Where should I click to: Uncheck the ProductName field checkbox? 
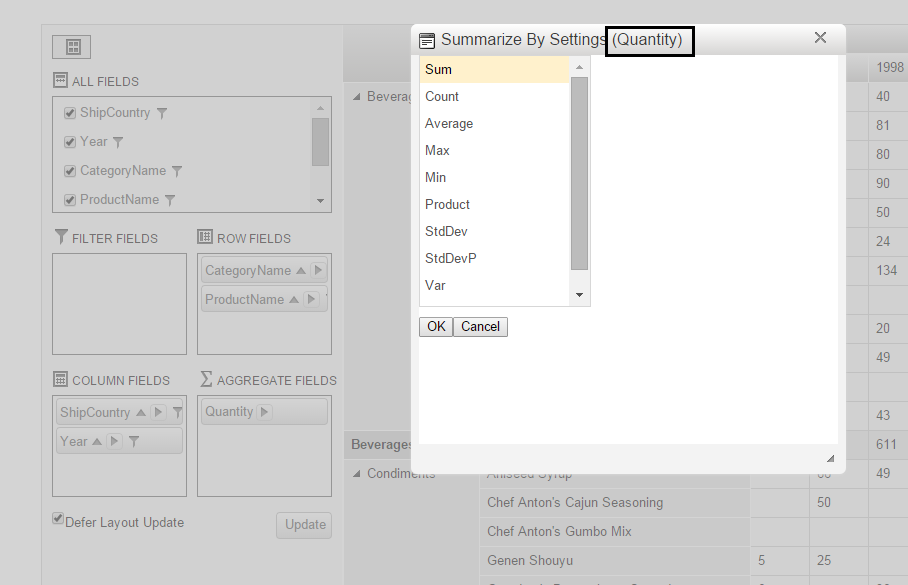70,200
